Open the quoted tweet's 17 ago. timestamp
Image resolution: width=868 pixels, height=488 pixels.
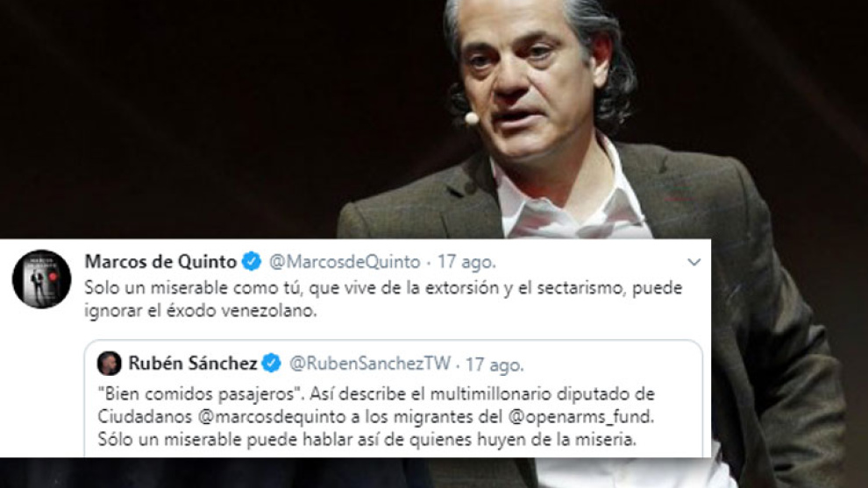[x=494, y=364]
